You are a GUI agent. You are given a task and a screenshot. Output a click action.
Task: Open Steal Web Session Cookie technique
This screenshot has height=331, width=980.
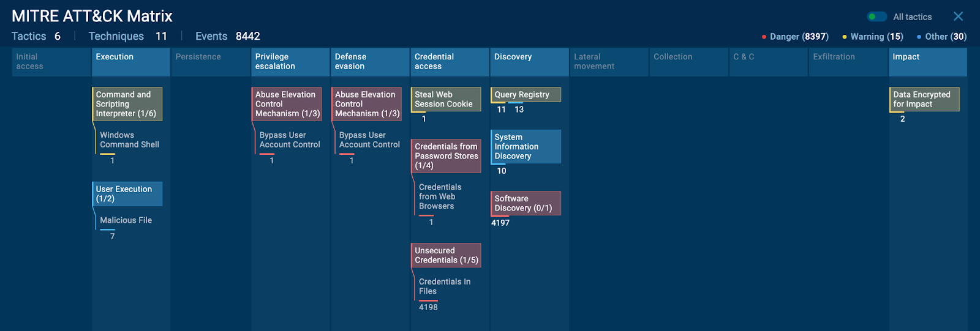coord(446,99)
